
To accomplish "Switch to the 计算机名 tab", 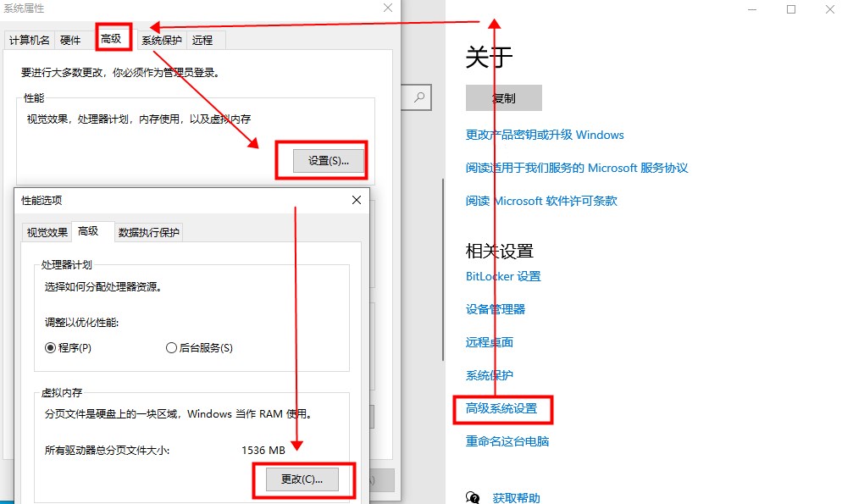I will tap(30, 40).
